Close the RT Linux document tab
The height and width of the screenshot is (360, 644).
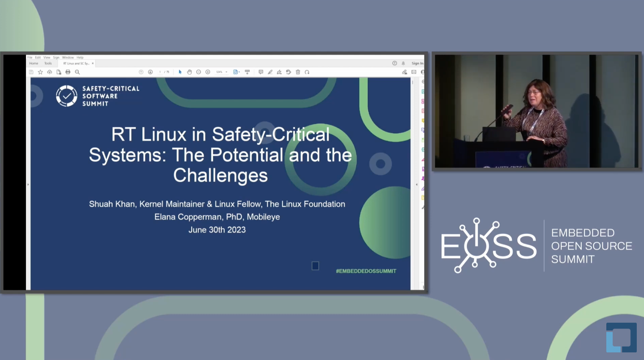click(92, 64)
